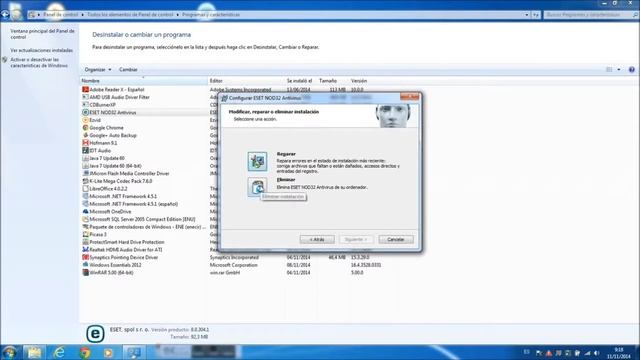Click the Microsoft OneDrive cloud icon
Viewport: 640px width, 360px height.
85,211
